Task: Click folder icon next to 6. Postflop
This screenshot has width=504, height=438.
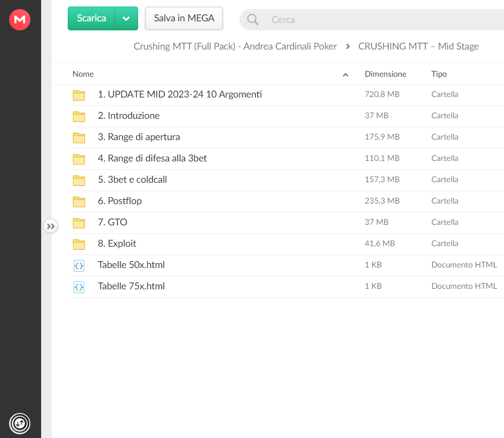Action: coord(79,201)
